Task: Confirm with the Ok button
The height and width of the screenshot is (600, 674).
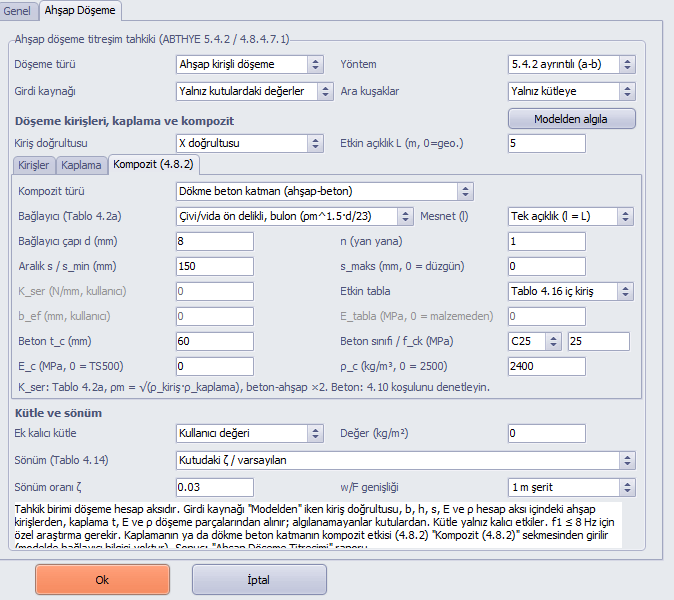Action: 102,580
